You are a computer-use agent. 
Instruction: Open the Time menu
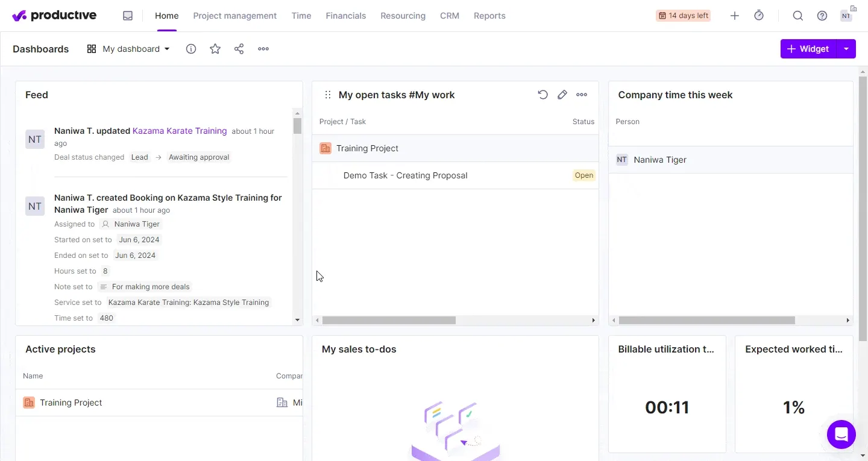301,16
